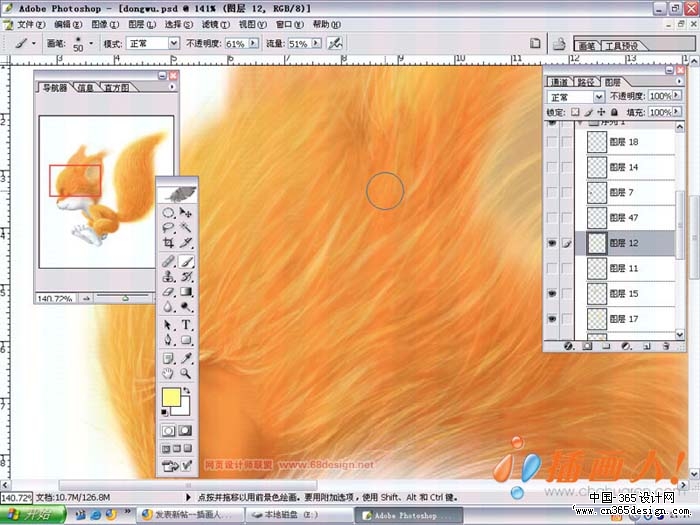Select the Crop tool
The height and width of the screenshot is (525, 700).
[168, 243]
